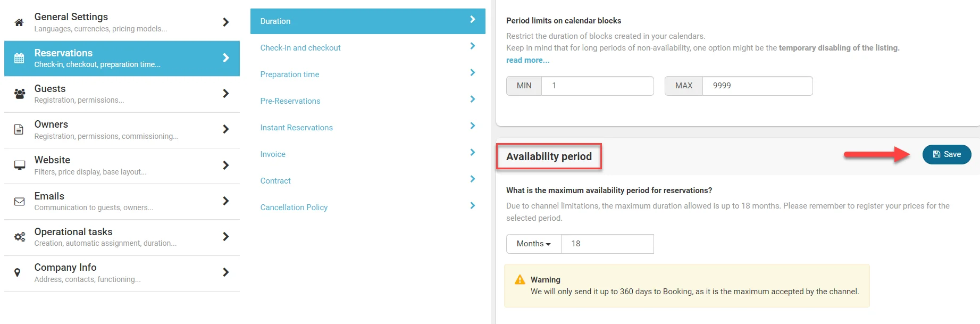The width and height of the screenshot is (980, 324).
Task: Click the Company Info location pin icon
Action: [x=18, y=272]
